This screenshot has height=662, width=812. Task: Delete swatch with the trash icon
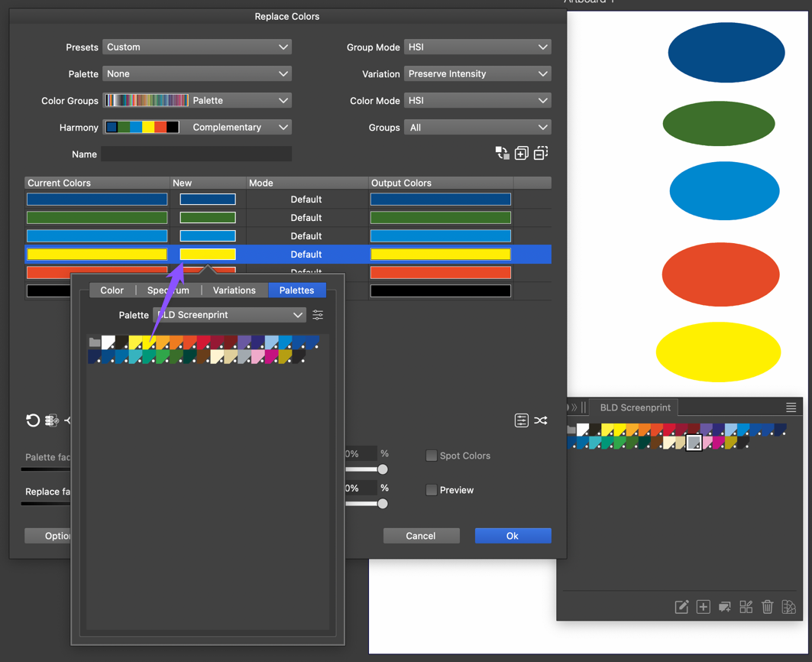[x=768, y=607]
